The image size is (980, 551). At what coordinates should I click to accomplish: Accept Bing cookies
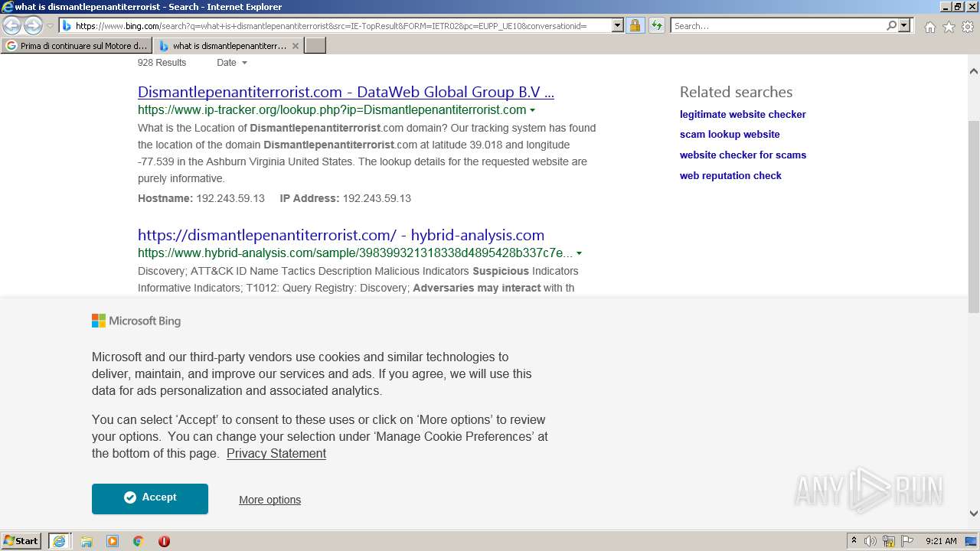click(150, 498)
